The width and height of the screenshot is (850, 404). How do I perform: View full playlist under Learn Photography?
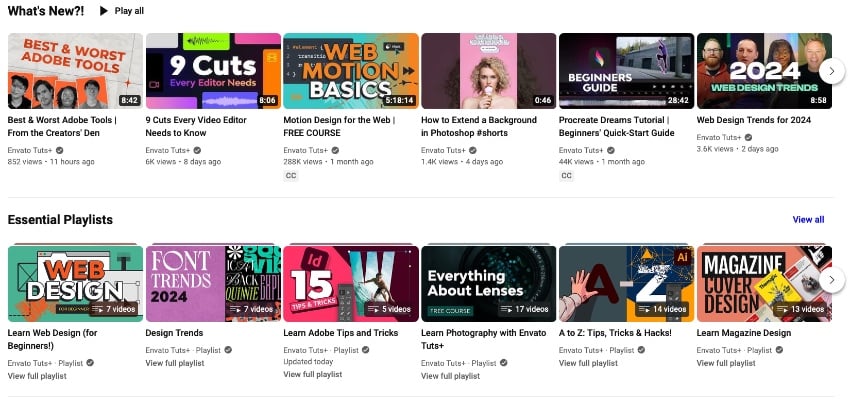[450, 376]
